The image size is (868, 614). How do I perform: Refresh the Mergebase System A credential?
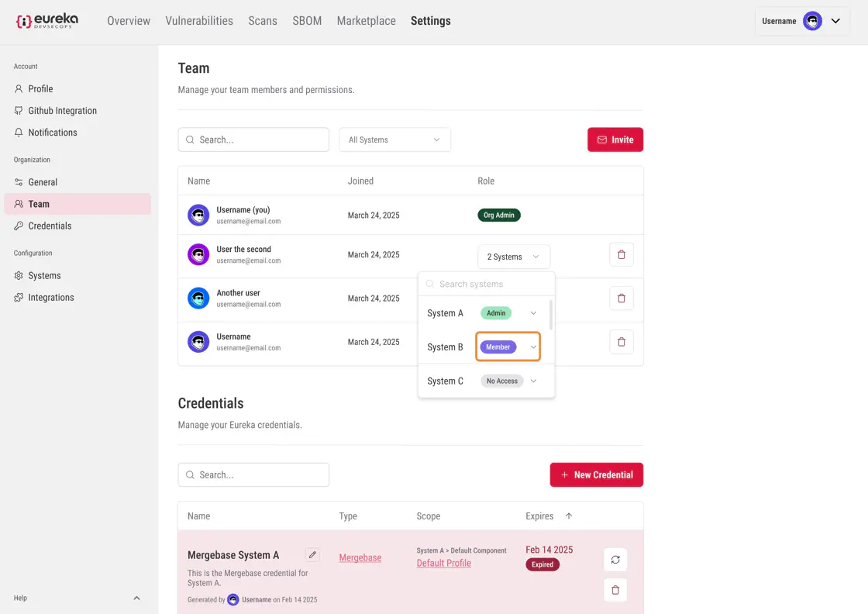pyautogui.click(x=615, y=560)
